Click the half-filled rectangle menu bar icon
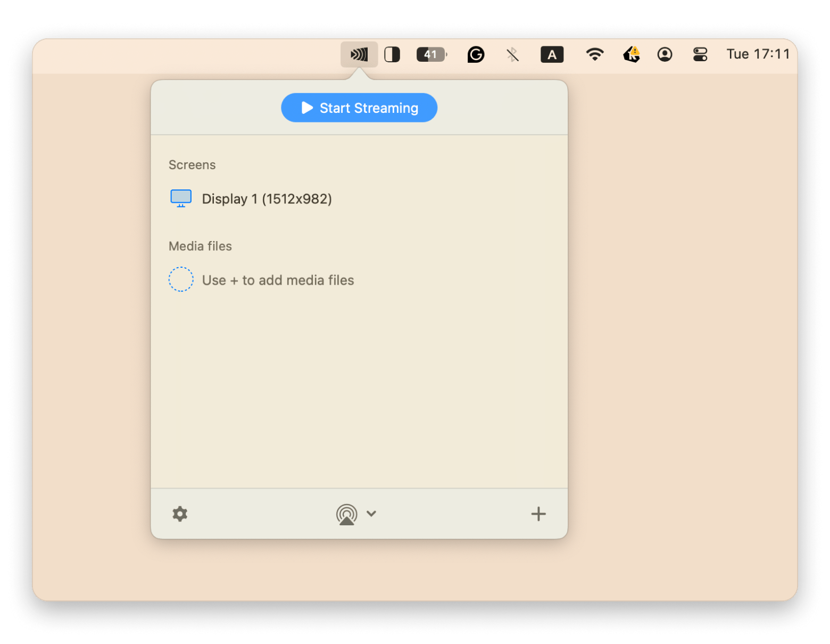 tap(392, 54)
